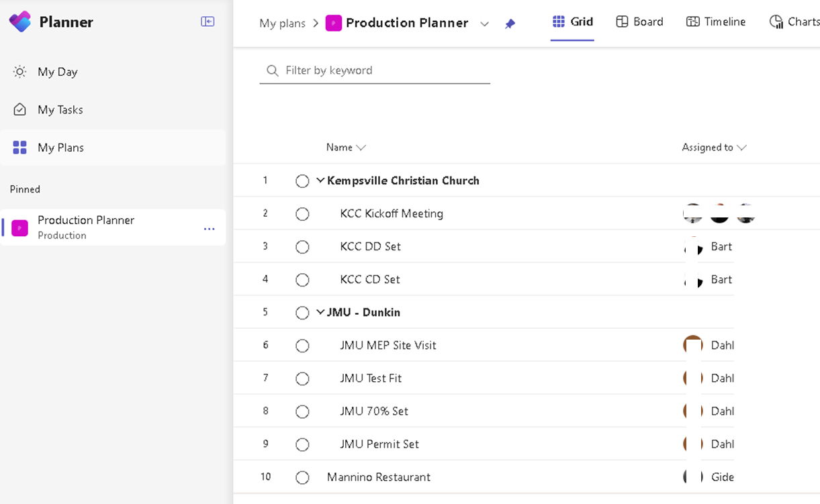Mark Kempsville Christian Church task complete
The image size is (820, 504).
[x=302, y=181]
